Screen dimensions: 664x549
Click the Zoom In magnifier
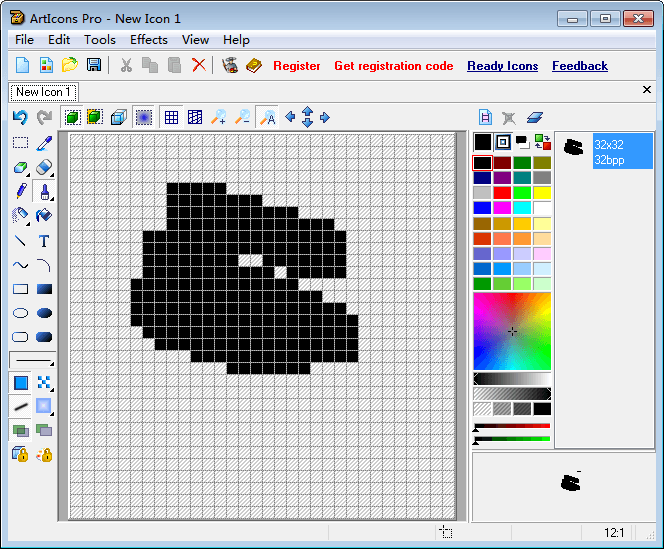click(218, 118)
